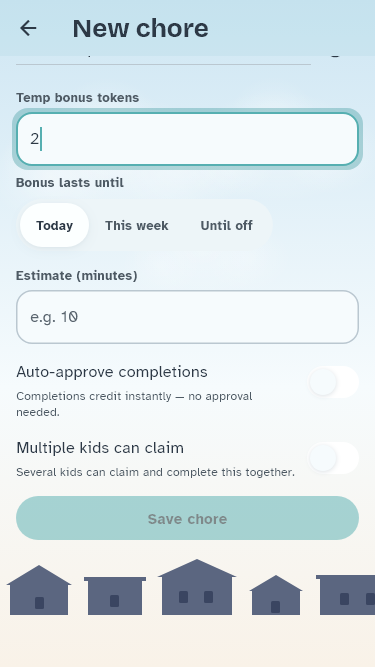The image size is (375, 667).
Task: Click the Temp bonus tokens label
Action: click(77, 97)
